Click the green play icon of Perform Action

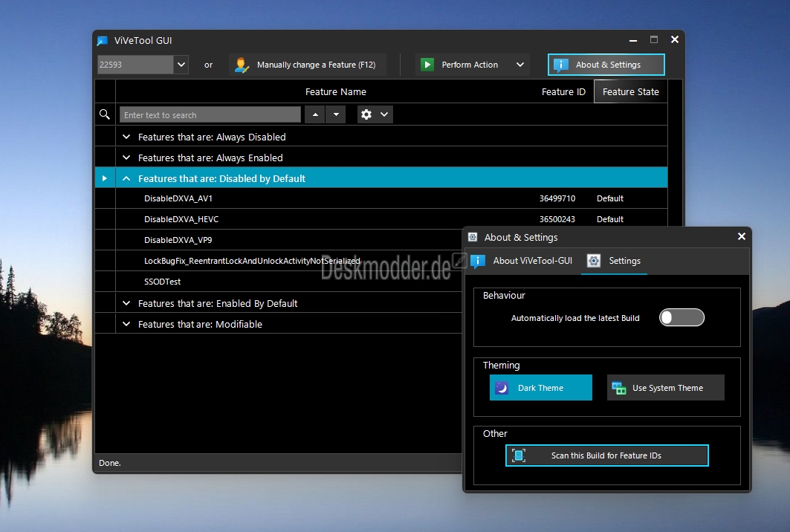[427, 65]
